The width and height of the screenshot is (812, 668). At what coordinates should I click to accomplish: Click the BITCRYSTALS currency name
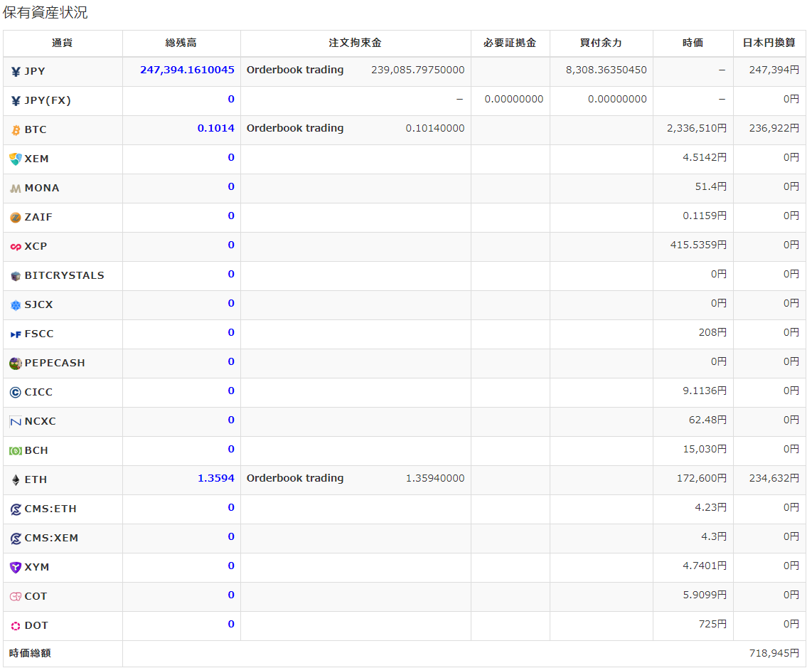point(64,276)
